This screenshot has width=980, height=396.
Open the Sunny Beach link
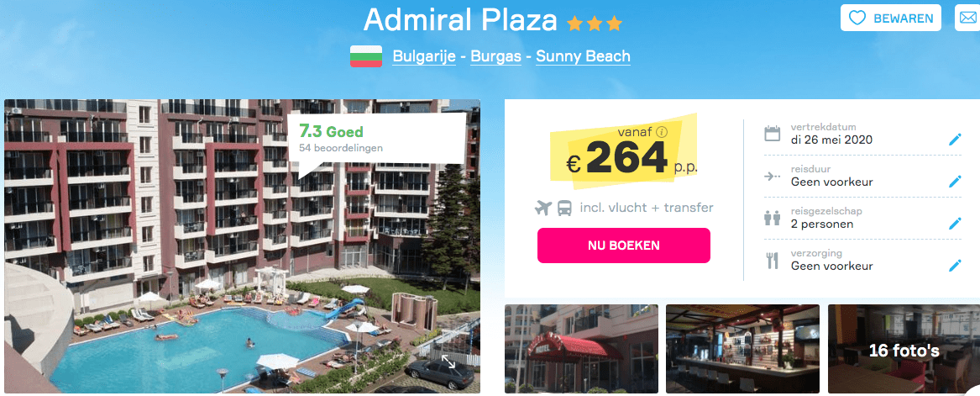coord(583,57)
